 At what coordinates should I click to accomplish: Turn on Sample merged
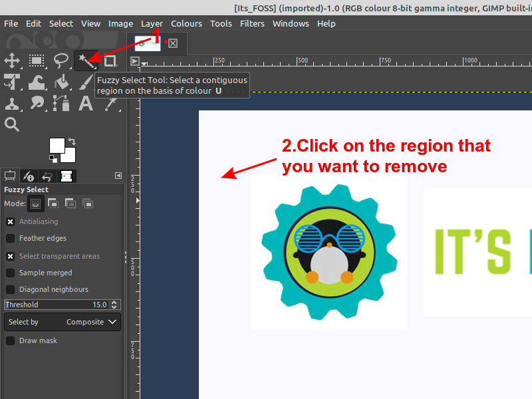[x=9, y=273]
